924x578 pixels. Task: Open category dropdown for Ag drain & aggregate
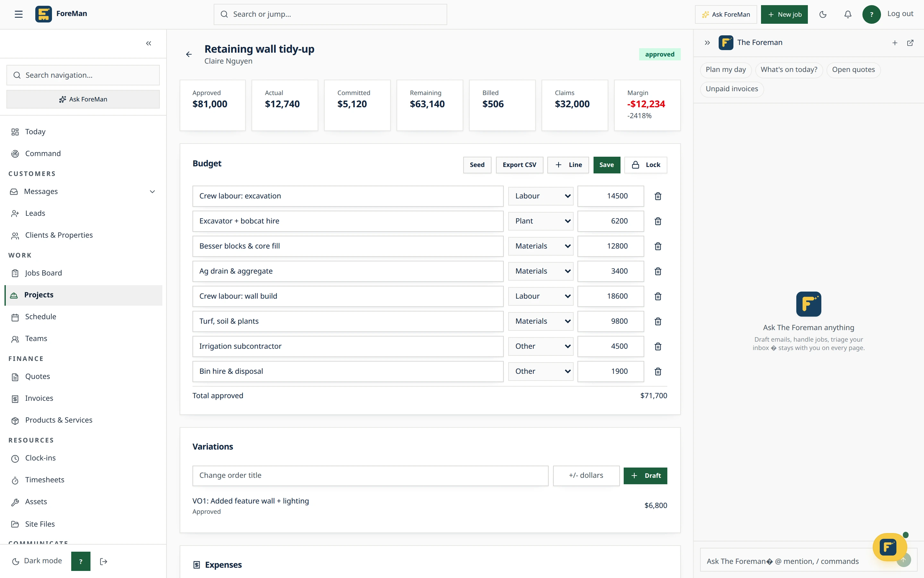click(x=541, y=271)
